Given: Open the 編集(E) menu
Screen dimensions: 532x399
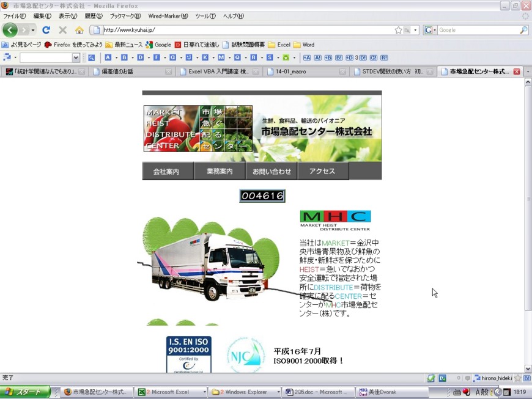Looking at the screenshot, I should click(42, 16).
